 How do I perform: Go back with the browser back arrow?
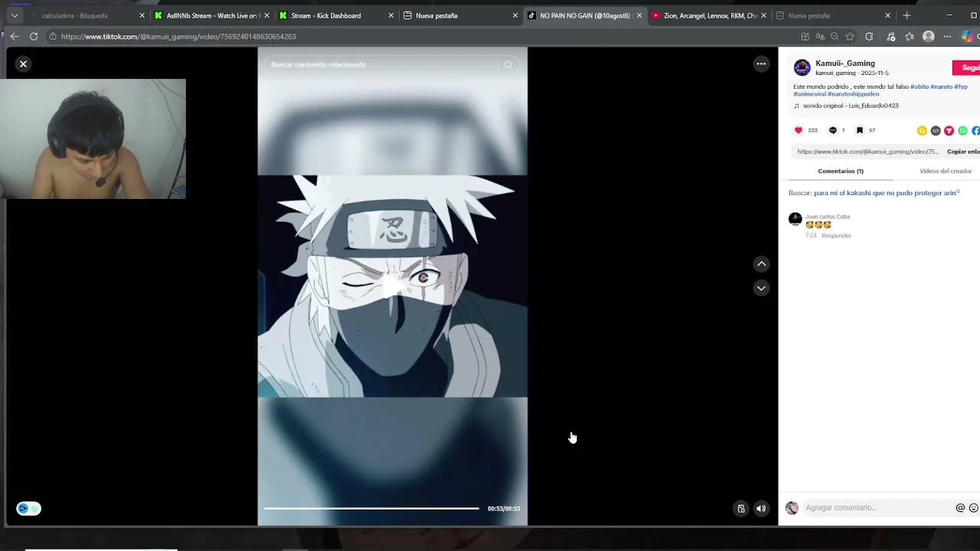pos(14,37)
